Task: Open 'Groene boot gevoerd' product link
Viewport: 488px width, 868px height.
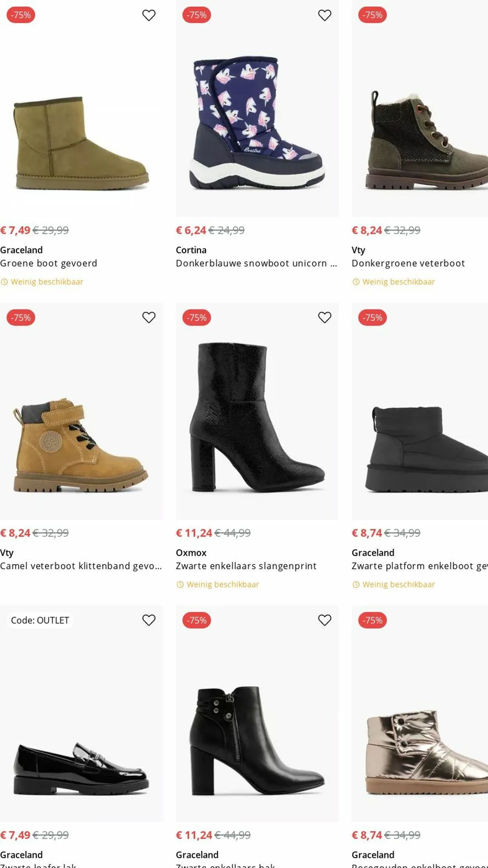Action: pyautogui.click(x=49, y=263)
